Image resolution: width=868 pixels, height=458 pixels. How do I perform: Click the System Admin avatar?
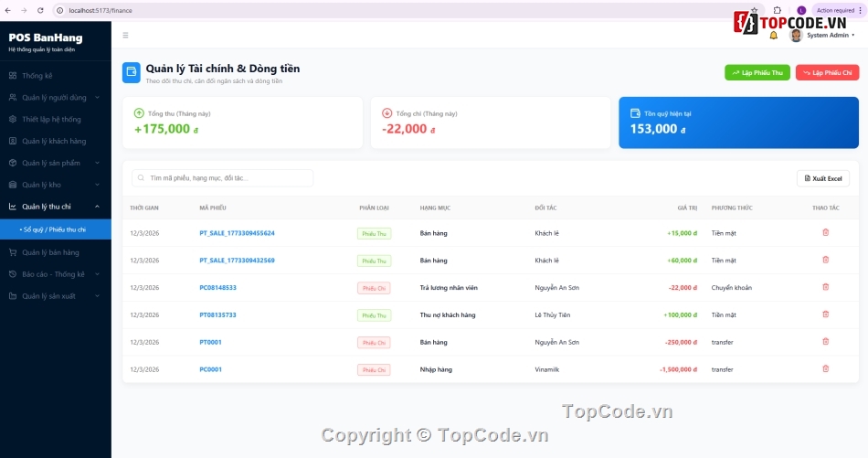(796, 36)
